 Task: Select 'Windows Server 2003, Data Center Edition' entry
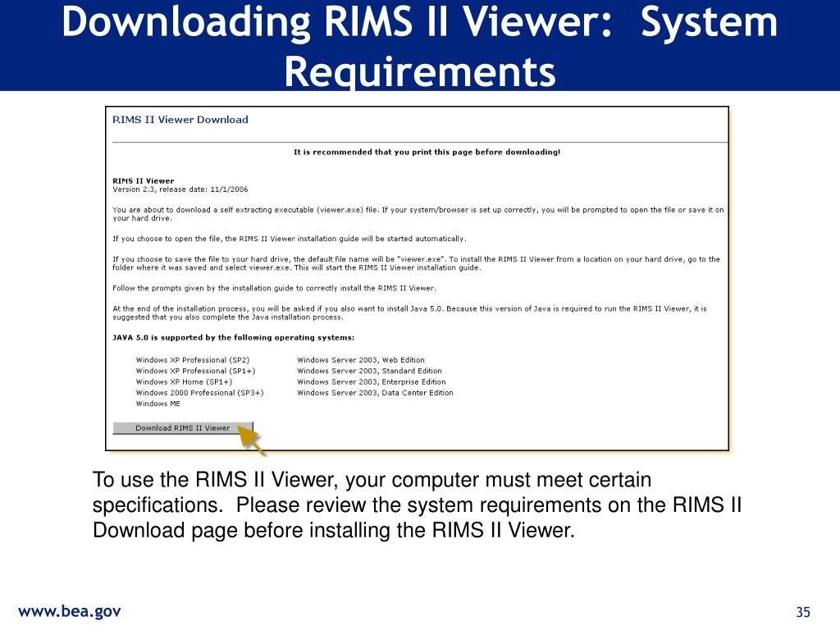[375, 393]
